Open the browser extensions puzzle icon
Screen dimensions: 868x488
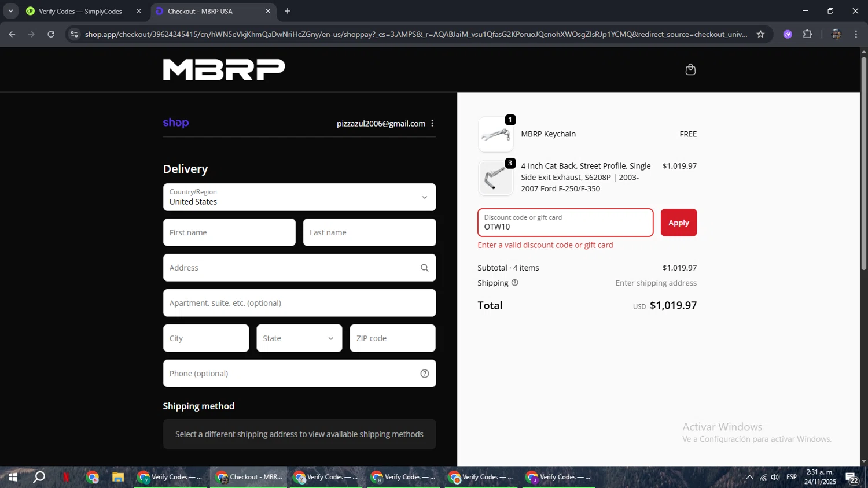[808, 34]
